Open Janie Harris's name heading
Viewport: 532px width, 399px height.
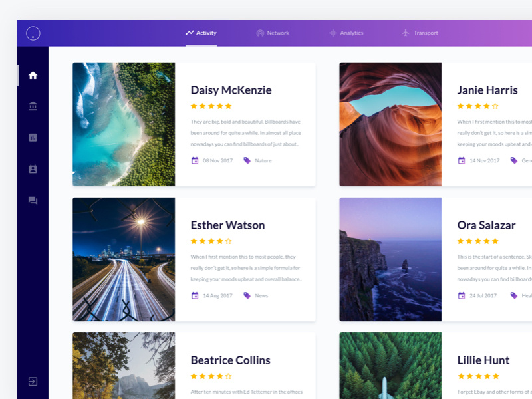pyautogui.click(x=487, y=90)
